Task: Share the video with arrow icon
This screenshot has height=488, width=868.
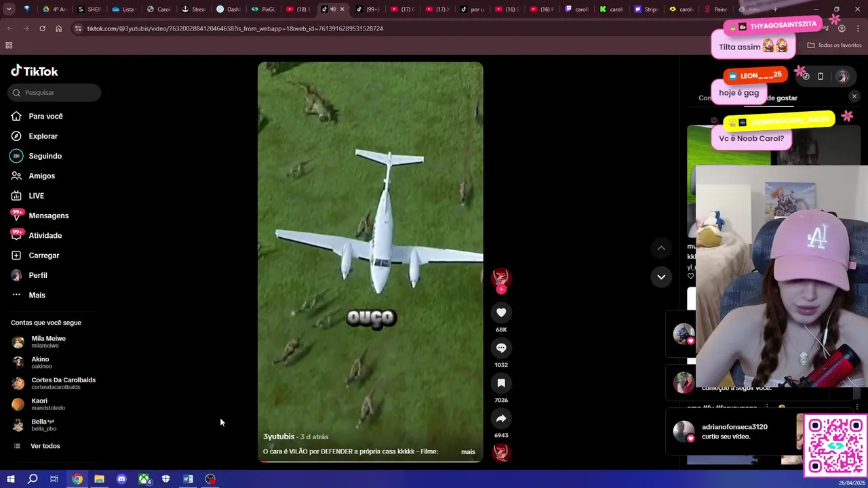Action: [x=501, y=418]
